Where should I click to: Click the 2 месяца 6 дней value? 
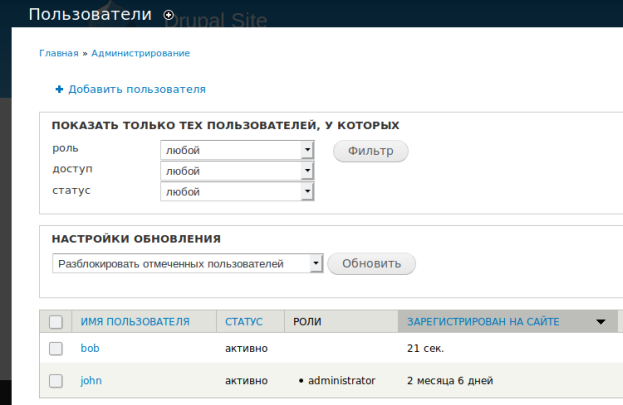click(x=450, y=381)
